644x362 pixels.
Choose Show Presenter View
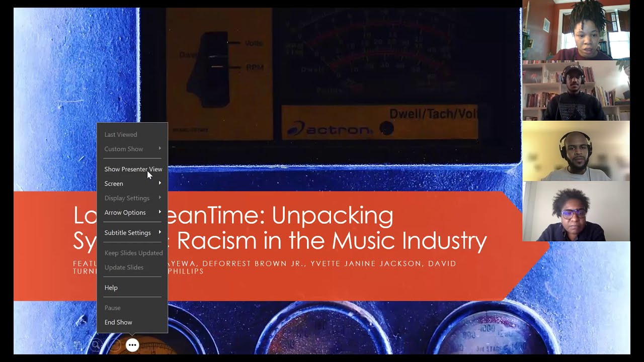pos(132,169)
